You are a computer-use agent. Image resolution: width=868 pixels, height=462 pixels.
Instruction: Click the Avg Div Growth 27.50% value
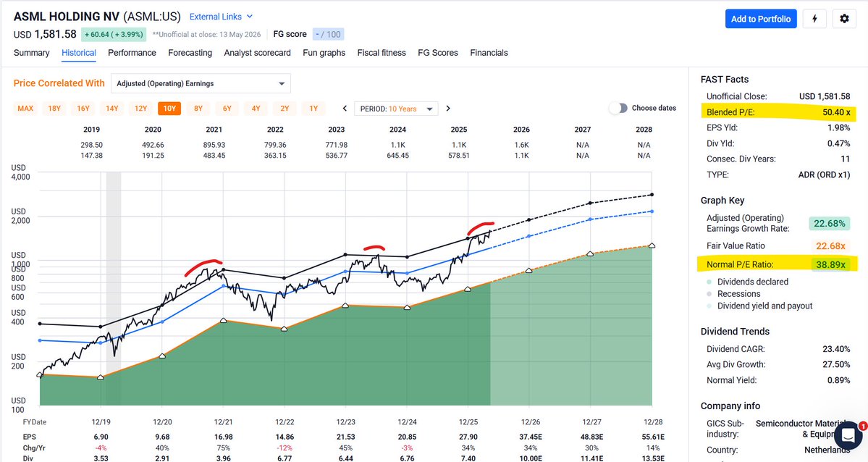(x=836, y=364)
